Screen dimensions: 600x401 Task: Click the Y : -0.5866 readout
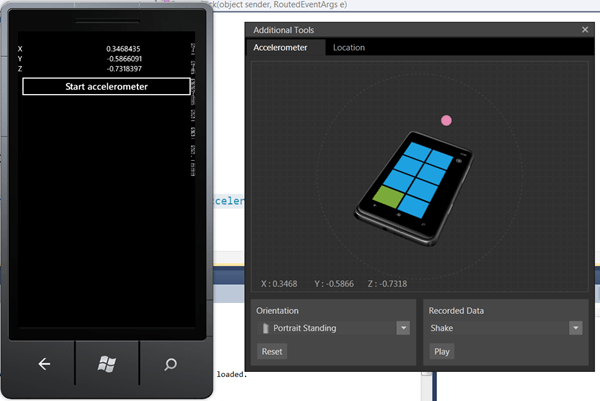[x=334, y=284]
